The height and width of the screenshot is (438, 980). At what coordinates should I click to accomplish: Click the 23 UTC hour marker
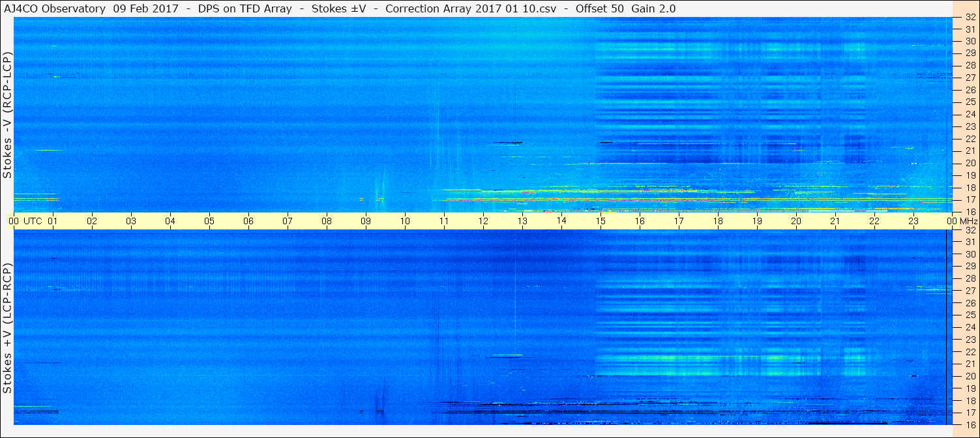(x=913, y=221)
